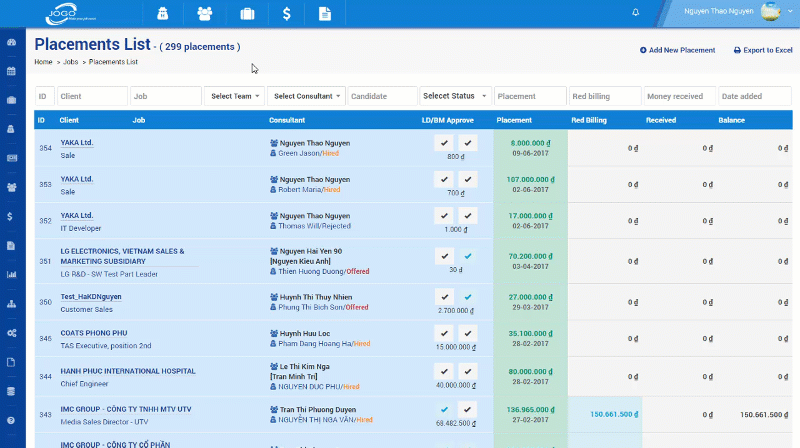
Task: Open the people group icon in top navigation
Action: (205, 13)
